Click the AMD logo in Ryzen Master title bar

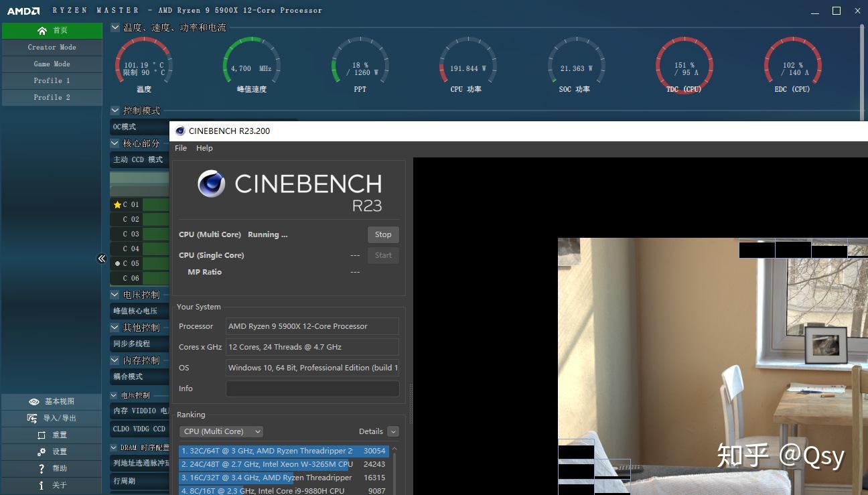click(23, 11)
